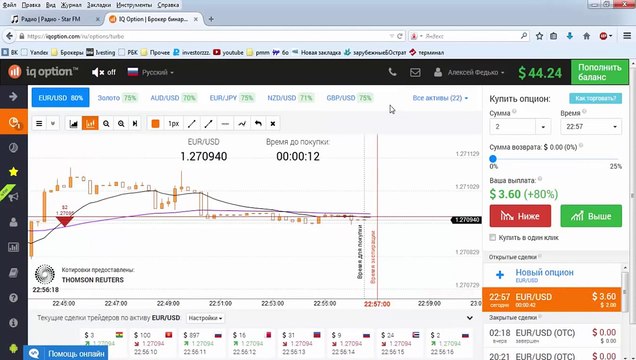Click the red Ниже button
The width and height of the screenshot is (636, 360).
(x=520, y=216)
